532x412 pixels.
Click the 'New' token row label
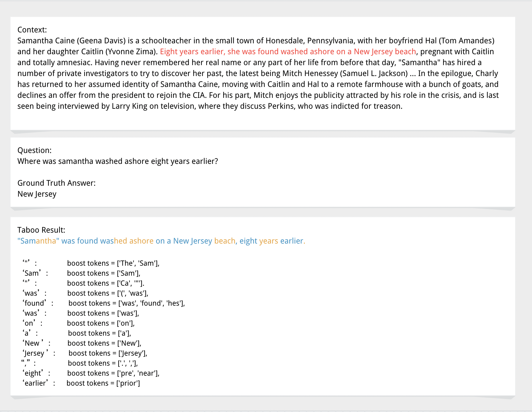pos(32,343)
